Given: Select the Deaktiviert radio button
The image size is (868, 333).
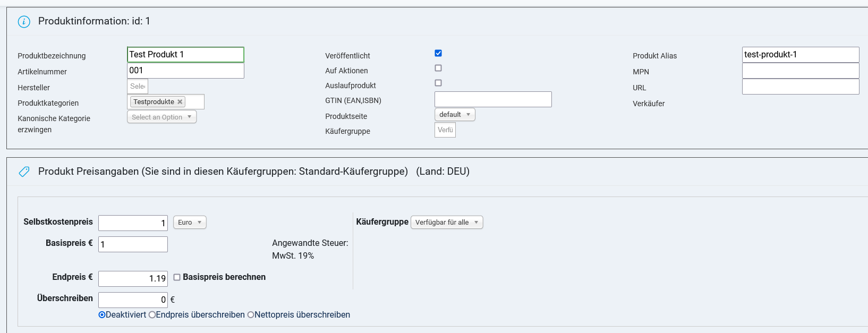Looking at the screenshot, I should (102, 315).
